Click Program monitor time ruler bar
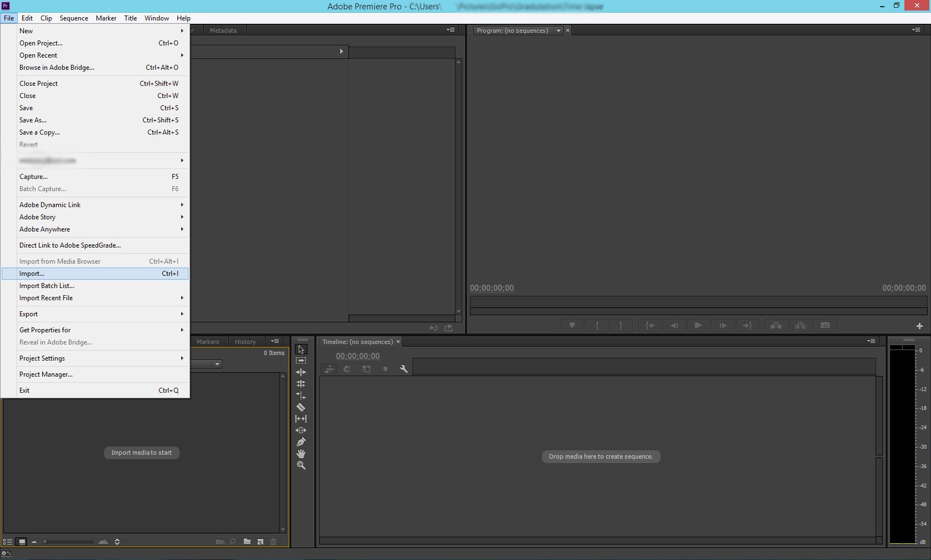 point(698,301)
